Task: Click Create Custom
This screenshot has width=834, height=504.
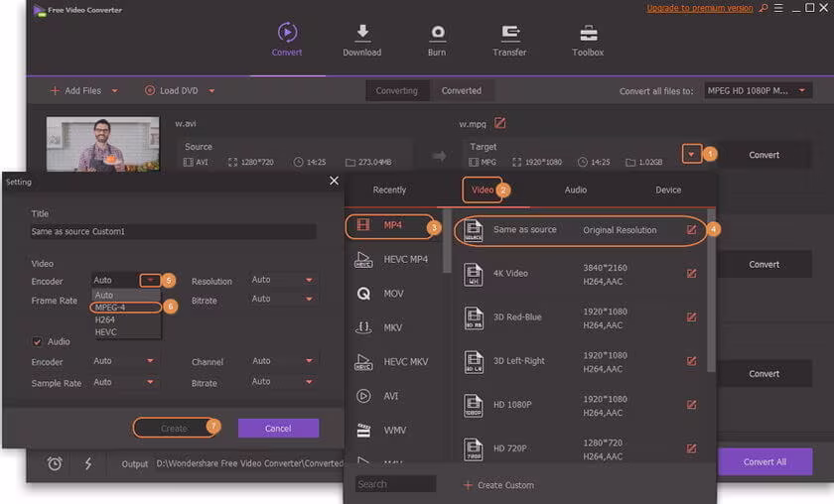Action: 498,485
